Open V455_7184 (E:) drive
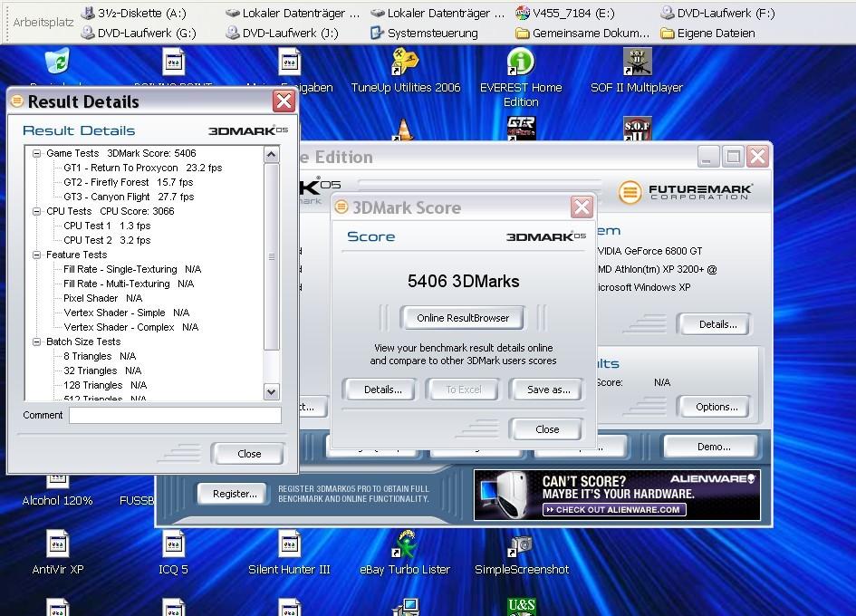Image resolution: width=856 pixels, height=616 pixels. [564, 13]
